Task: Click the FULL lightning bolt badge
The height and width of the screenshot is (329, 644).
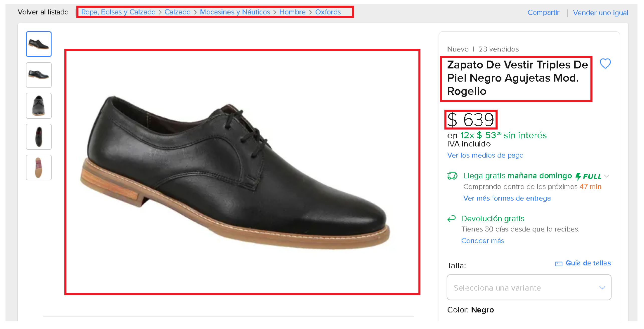Action: click(x=588, y=176)
